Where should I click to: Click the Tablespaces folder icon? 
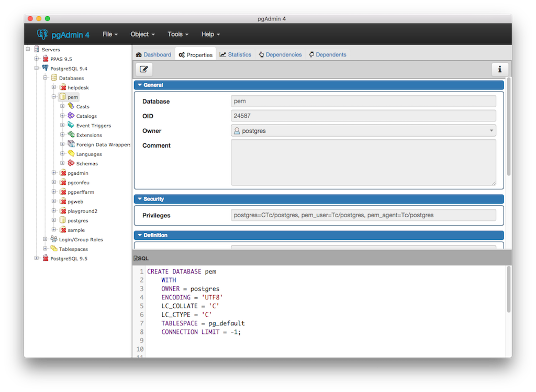[x=54, y=249]
